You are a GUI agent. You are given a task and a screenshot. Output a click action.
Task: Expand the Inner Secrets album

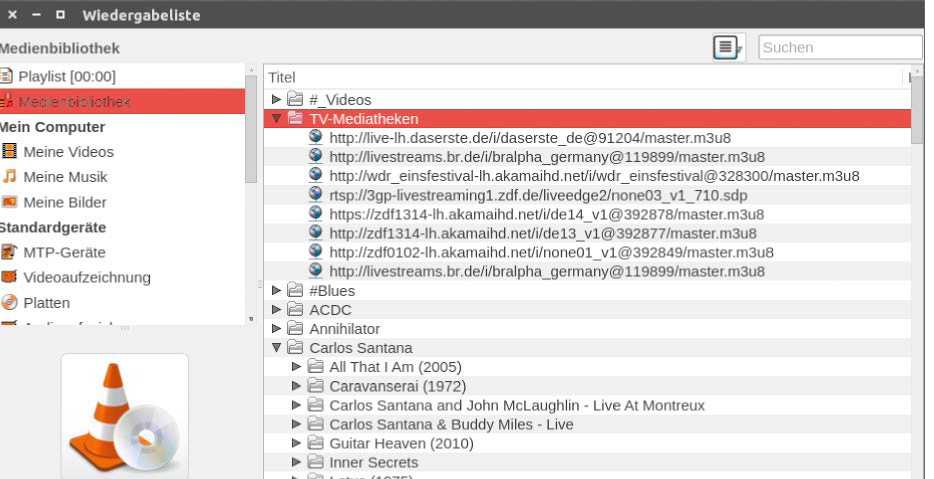(x=296, y=462)
